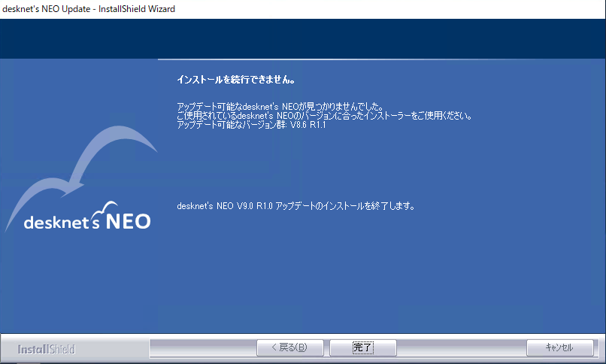Click the desknet's NEO logo
This screenshot has height=364, width=606.
tap(87, 217)
